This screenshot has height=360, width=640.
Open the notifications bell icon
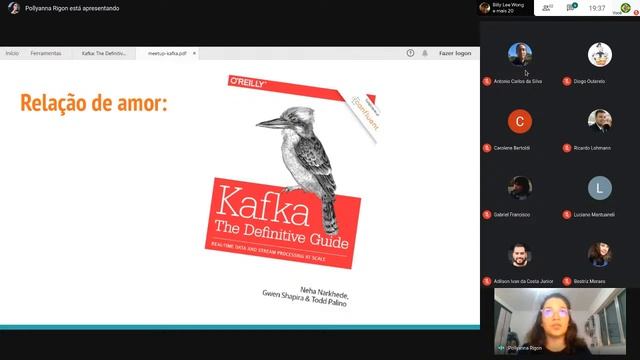[x=425, y=53]
